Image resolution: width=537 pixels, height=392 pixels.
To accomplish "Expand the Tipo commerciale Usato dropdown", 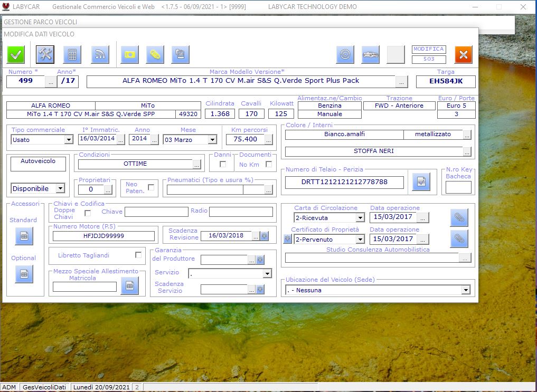I will click(69, 140).
